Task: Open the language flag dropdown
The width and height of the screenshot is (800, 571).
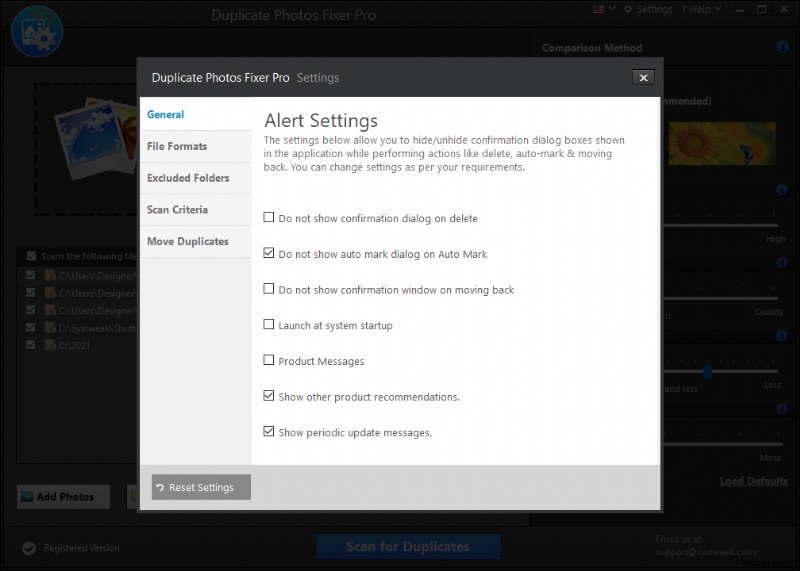Action: (x=605, y=9)
